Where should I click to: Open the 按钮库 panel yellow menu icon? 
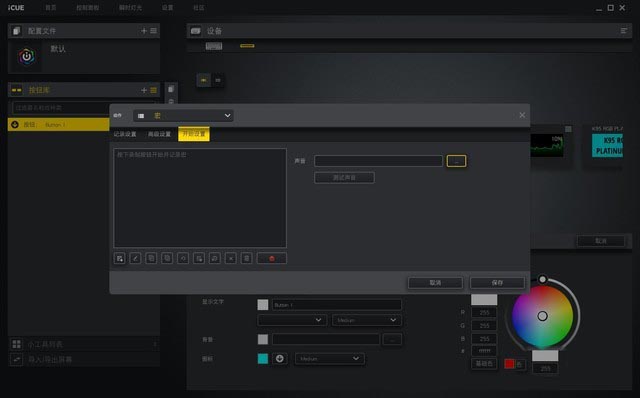point(153,90)
